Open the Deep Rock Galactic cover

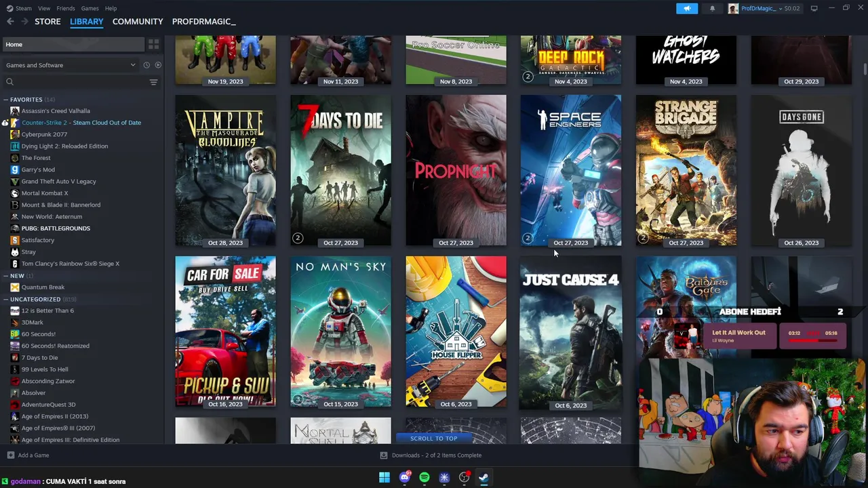click(x=571, y=60)
